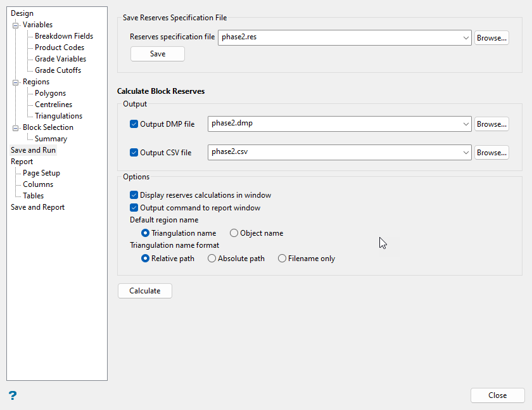Screen dimensions: 532x410
Task: Collapse the Regions tree node
Action: tap(16, 82)
